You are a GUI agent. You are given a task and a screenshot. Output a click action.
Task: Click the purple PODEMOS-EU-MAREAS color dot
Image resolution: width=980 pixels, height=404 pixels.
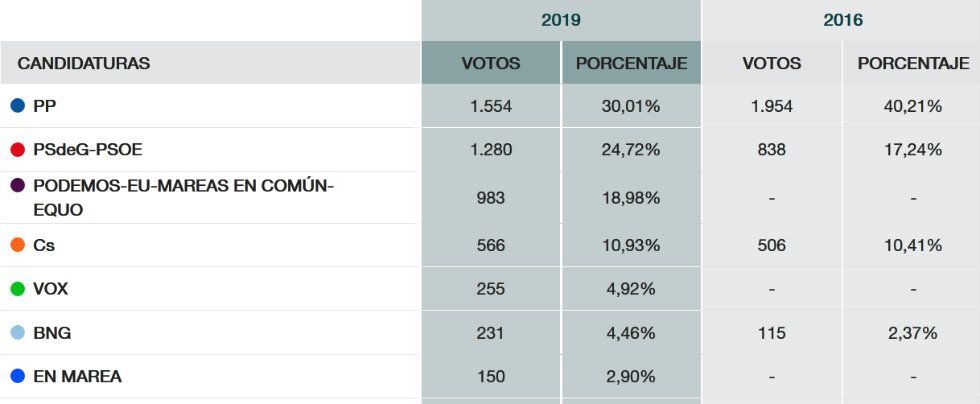(x=17, y=186)
